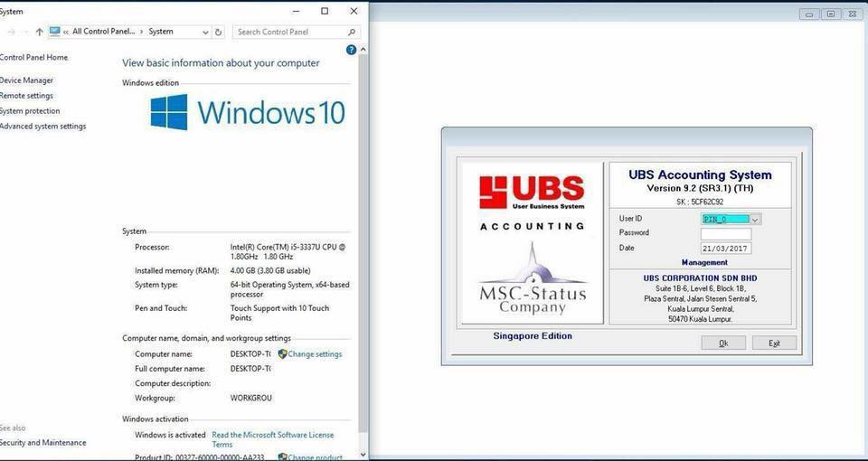Open Advanced system settings
The width and height of the screenshot is (868, 461).
[42, 127]
